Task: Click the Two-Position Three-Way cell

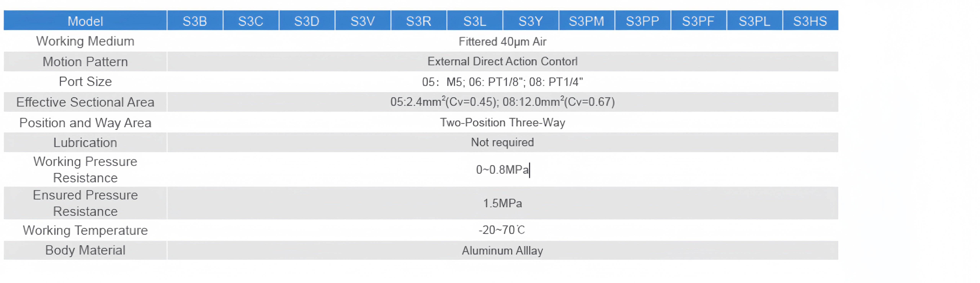Action: point(503,122)
